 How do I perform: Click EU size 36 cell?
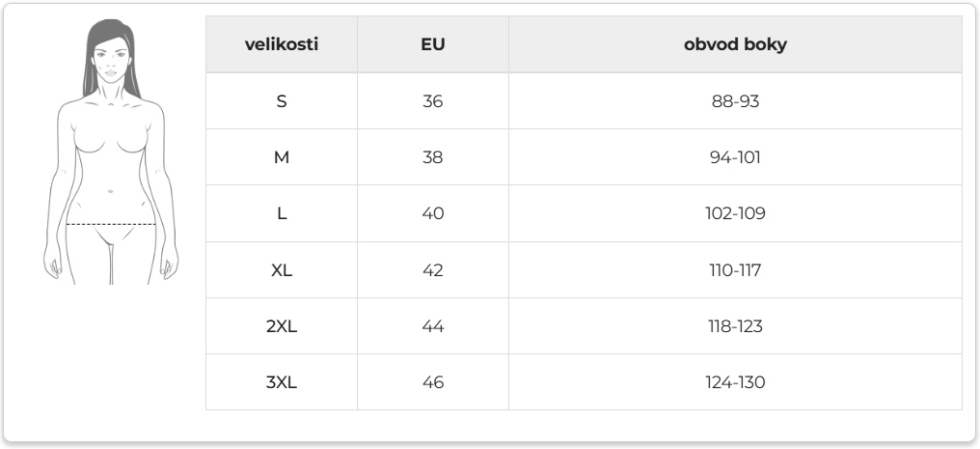pyautogui.click(x=432, y=100)
